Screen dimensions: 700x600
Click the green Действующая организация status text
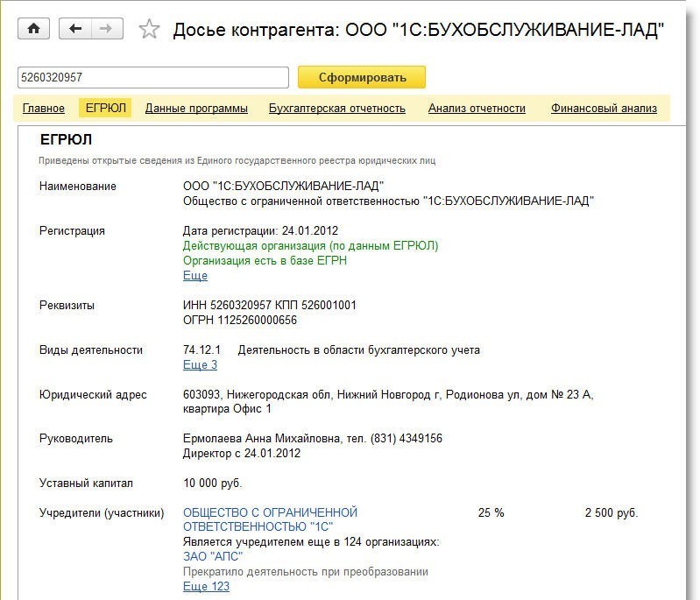[310, 246]
